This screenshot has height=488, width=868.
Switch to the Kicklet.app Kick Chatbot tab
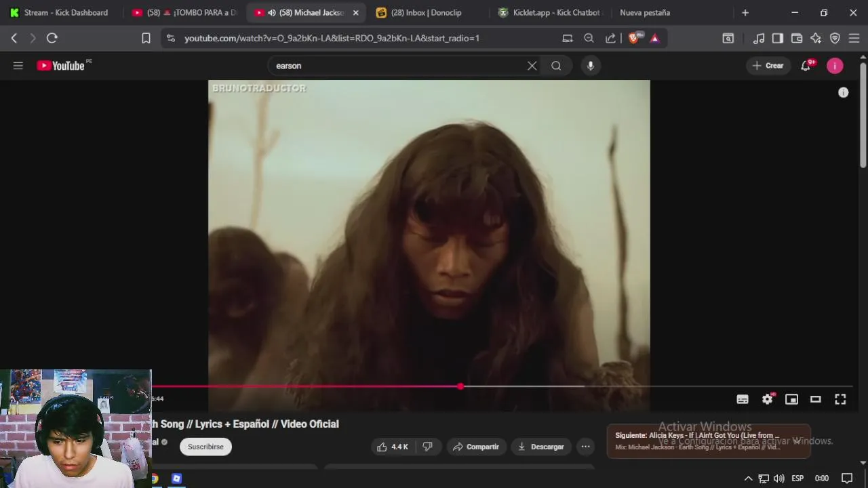(x=549, y=12)
